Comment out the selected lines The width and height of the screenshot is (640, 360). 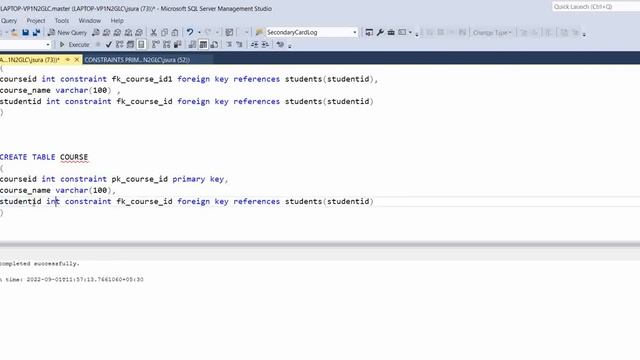[x=229, y=44]
